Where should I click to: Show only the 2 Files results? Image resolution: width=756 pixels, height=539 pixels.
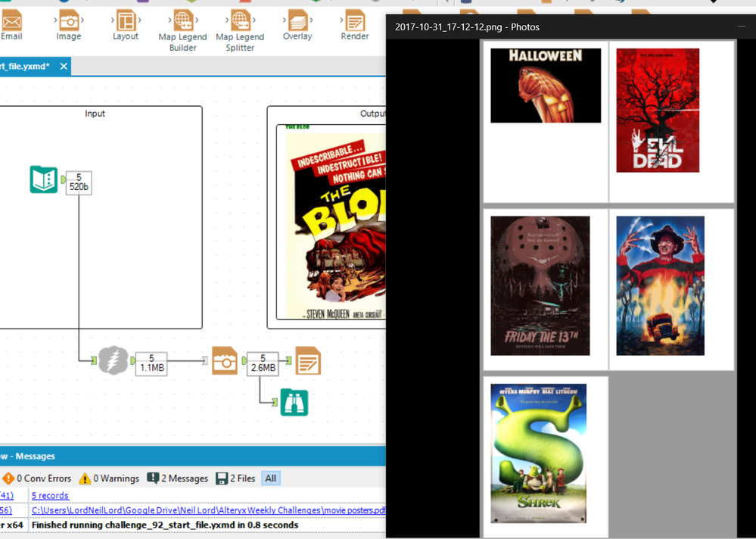coord(235,478)
